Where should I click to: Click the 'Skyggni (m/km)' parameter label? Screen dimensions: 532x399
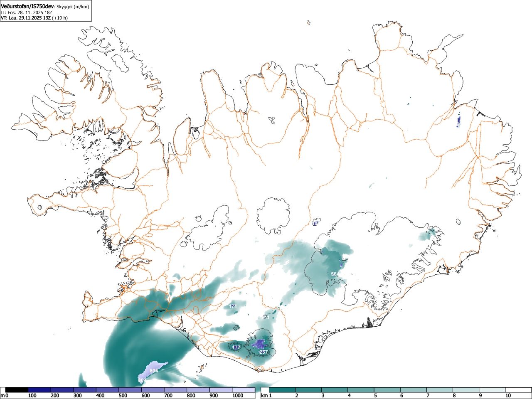click(x=73, y=7)
